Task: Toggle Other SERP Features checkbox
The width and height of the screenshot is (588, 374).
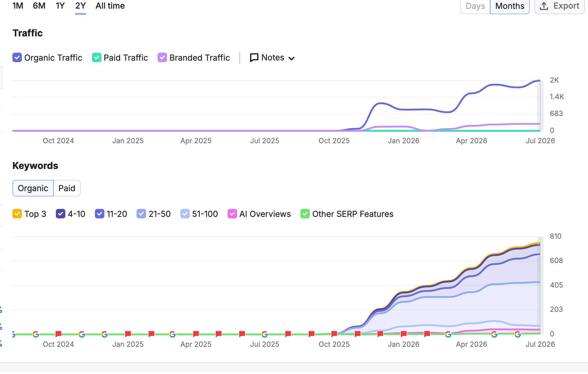Action: click(305, 214)
